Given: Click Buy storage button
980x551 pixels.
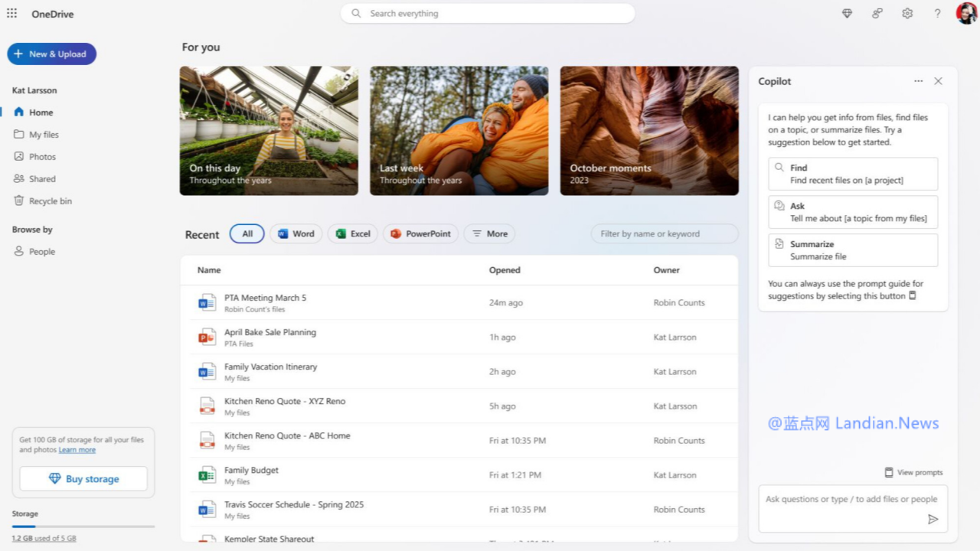Looking at the screenshot, I should click(83, 478).
